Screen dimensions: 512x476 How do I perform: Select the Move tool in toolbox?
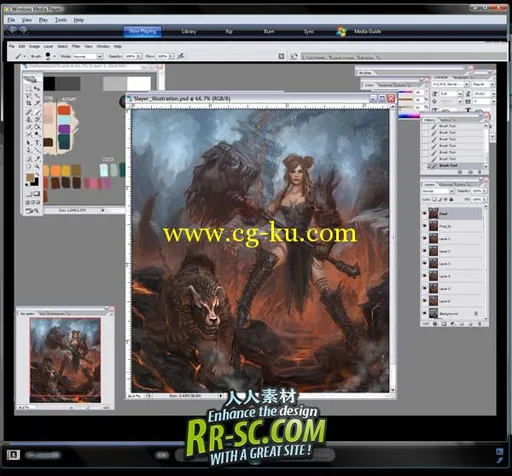coord(37,88)
